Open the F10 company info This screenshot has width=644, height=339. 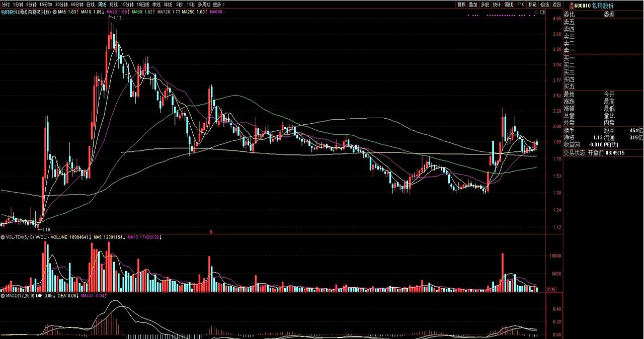click(x=521, y=4)
